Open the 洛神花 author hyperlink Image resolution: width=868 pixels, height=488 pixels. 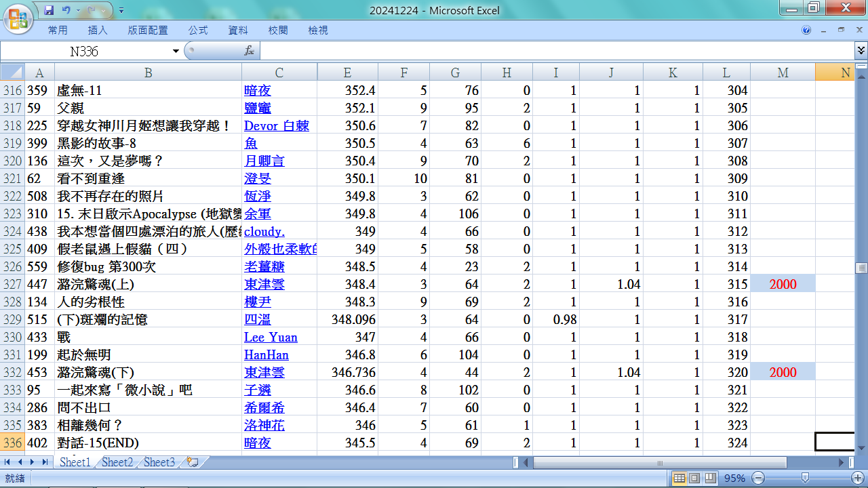[264, 425]
